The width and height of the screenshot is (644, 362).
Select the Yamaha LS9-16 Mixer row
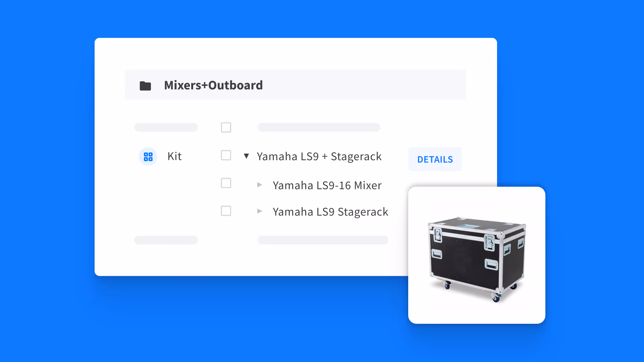click(x=327, y=185)
